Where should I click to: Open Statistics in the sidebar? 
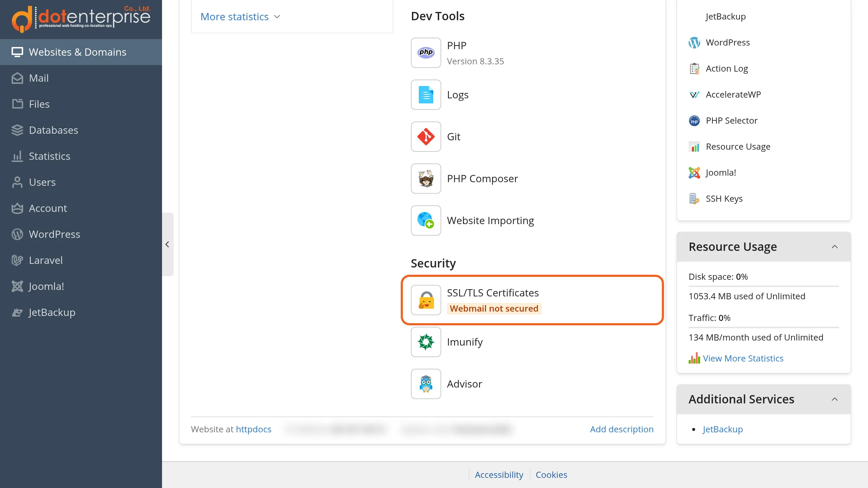(x=81, y=156)
